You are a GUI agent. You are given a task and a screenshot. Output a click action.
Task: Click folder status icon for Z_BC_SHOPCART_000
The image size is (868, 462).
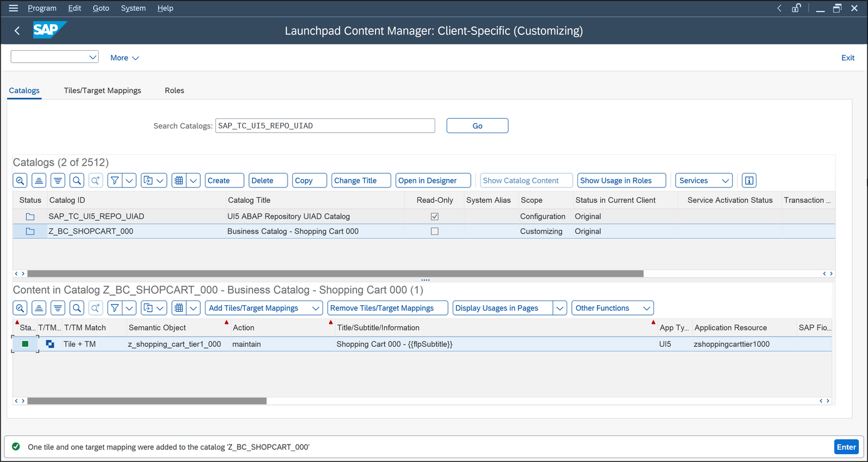tap(30, 232)
